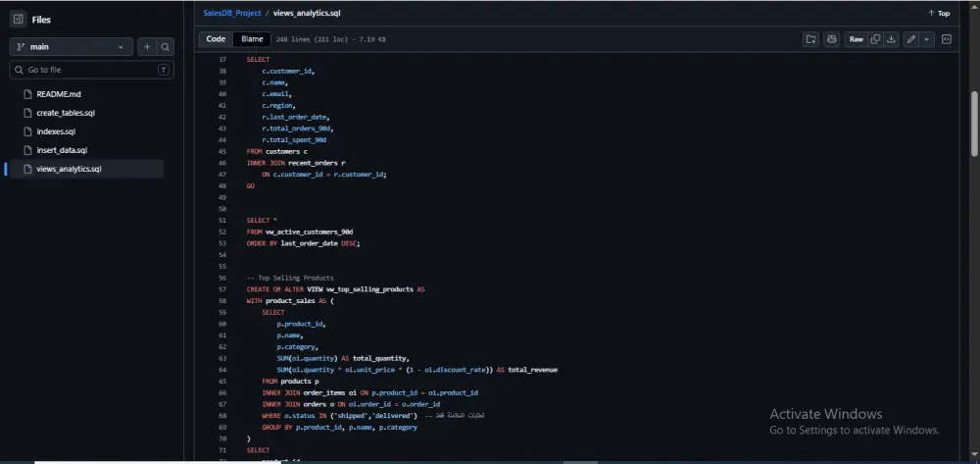Click file icon beside views_analytics.sql

tap(26, 169)
